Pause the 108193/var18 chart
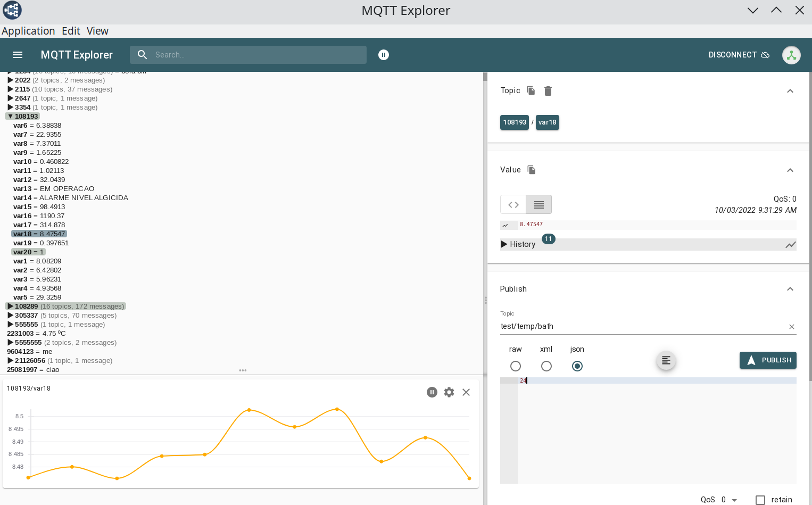 pyautogui.click(x=432, y=392)
